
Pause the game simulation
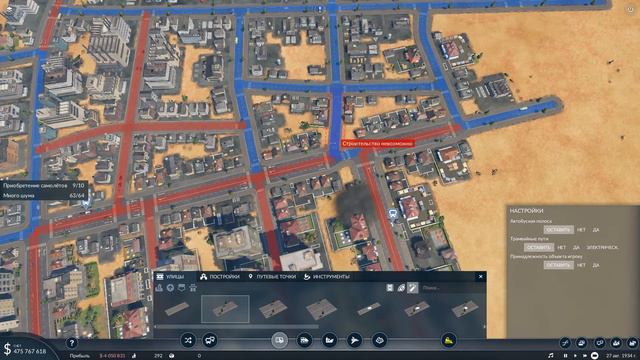coord(565,356)
